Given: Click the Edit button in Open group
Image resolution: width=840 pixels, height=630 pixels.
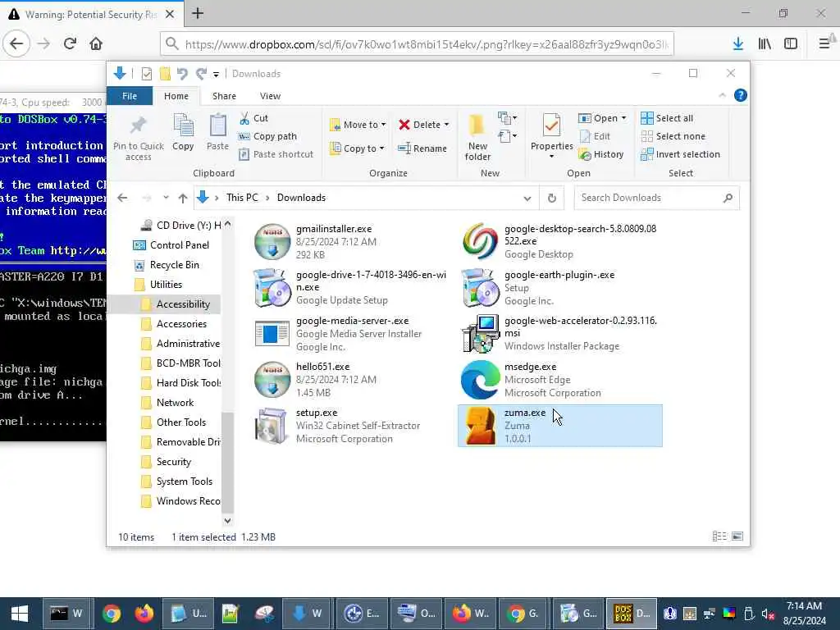Looking at the screenshot, I should point(594,136).
